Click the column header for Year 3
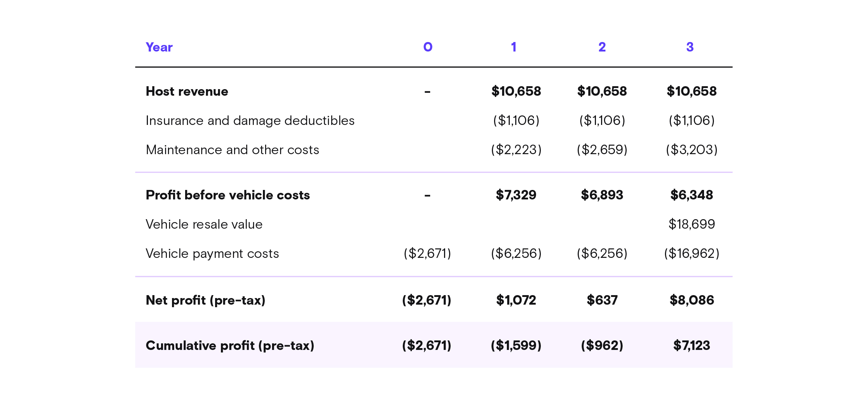The image size is (868, 408). point(690,47)
